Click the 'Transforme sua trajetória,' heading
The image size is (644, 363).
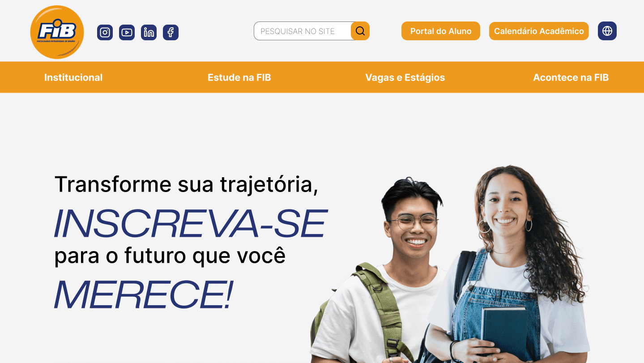(x=186, y=184)
